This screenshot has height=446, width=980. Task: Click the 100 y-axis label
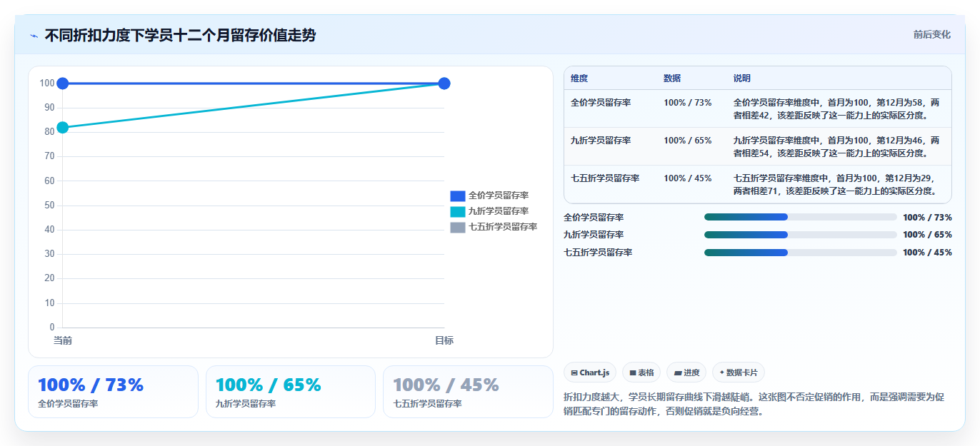pos(47,83)
